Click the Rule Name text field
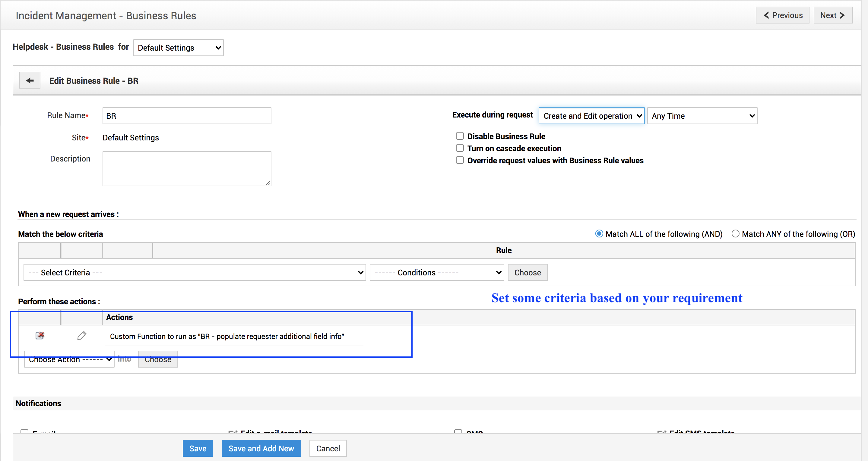This screenshot has height=461, width=868. click(187, 116)
